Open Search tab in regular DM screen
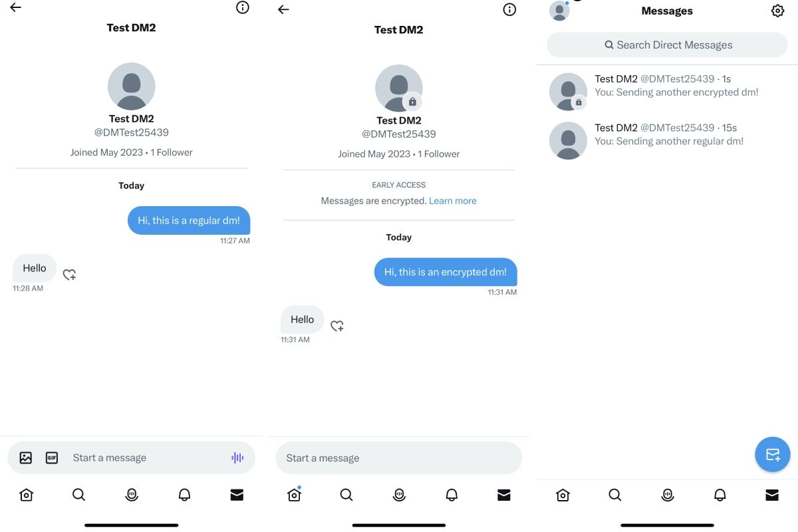This screenshot has width=798, height=532. [78, 495]
